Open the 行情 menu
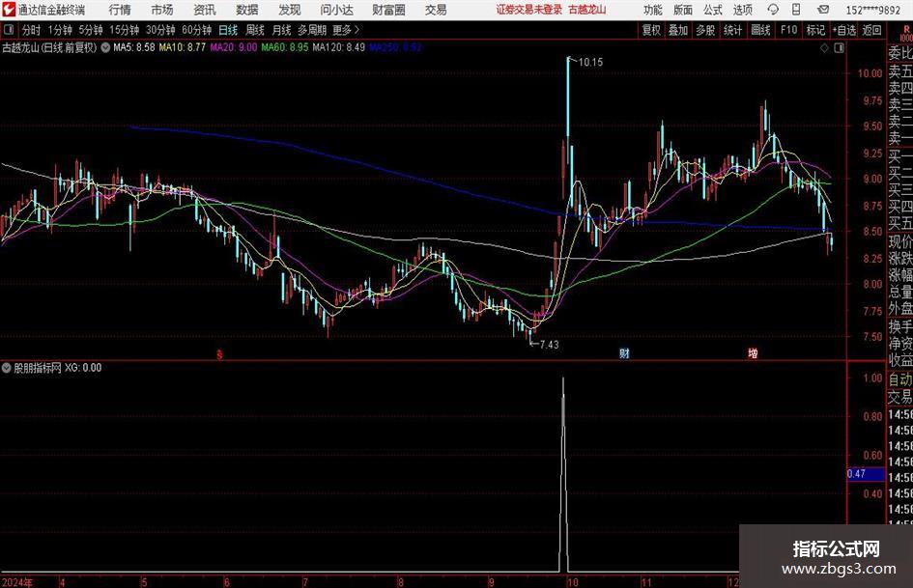Screen dimensions: 913x588 (x=120, y=10)
